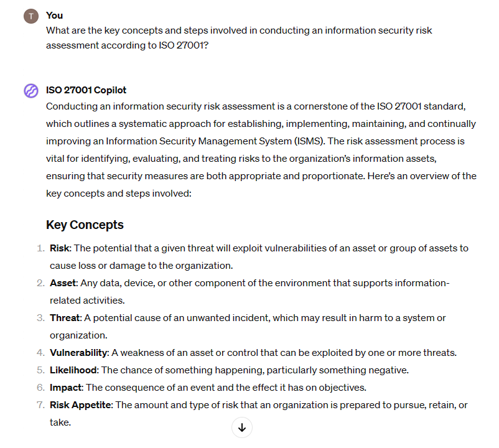Viewport: 499px width, 448px height.
Task: Click the user avatar icon labeled T
Action: tap(31, 16)
